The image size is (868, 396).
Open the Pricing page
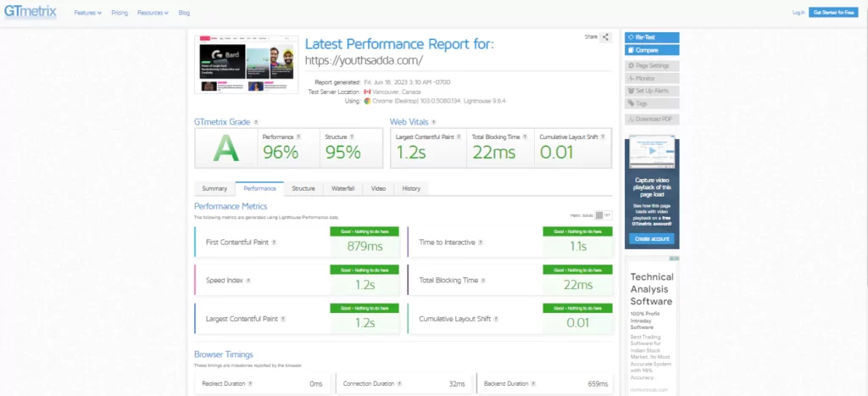(x=119, y=13)
